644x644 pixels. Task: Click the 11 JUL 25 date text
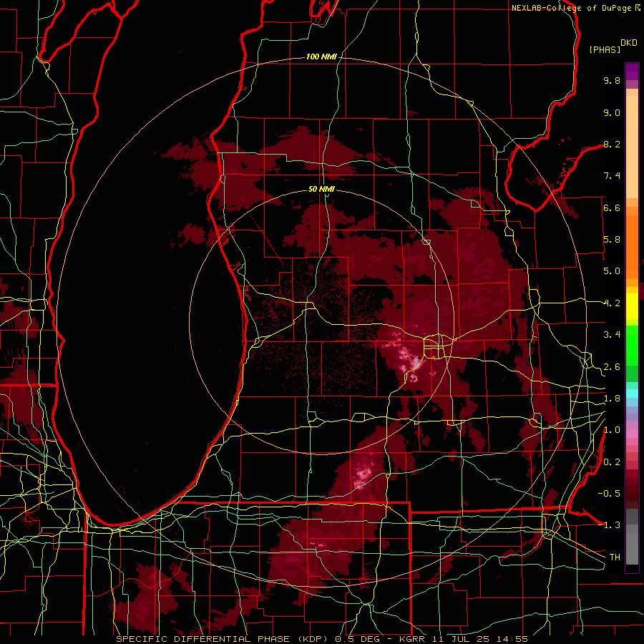pyautogui.click(x=462, y=639)
